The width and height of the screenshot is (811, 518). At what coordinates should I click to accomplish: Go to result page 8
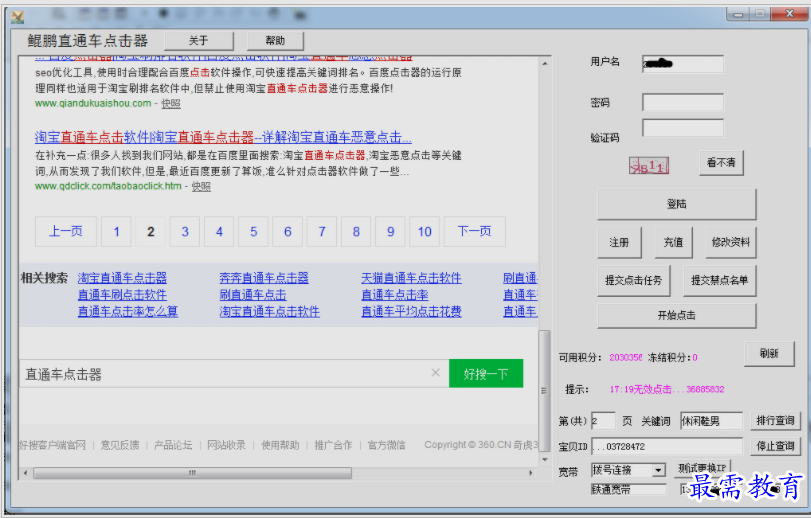(x=356, y=232)
